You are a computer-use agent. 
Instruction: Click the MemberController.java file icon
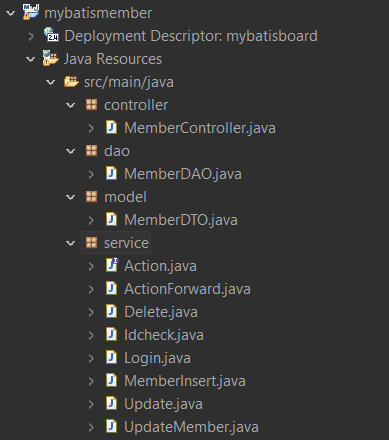pyautogui.click(x=111, y=127)
